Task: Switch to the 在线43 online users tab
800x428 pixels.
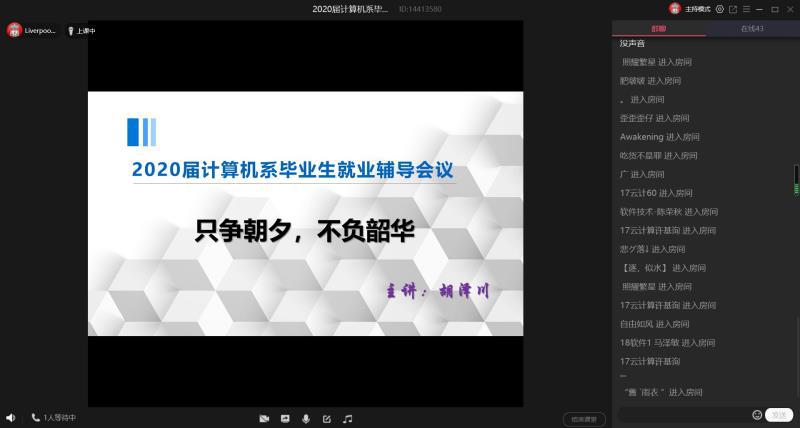Action: [x=751, y=29]
